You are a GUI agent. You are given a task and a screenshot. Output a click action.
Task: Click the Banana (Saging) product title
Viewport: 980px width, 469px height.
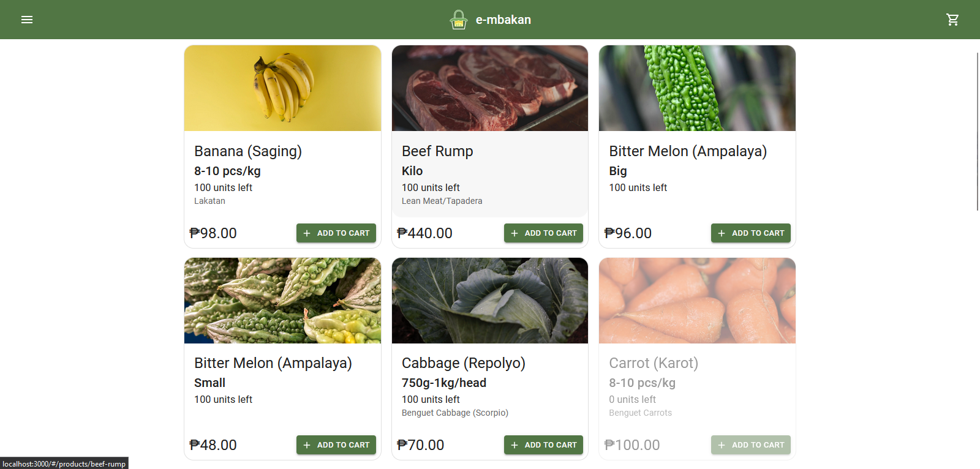tap(248, 151)
